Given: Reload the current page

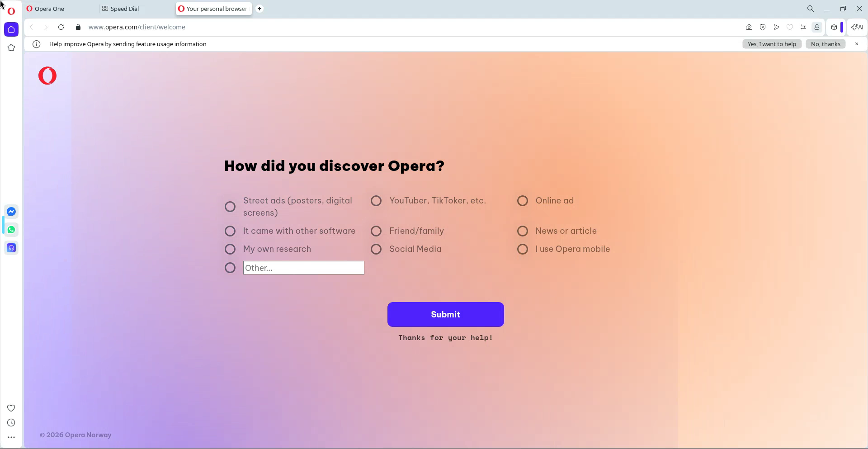Looking at the screenshot, I should [x=61, y=27].
